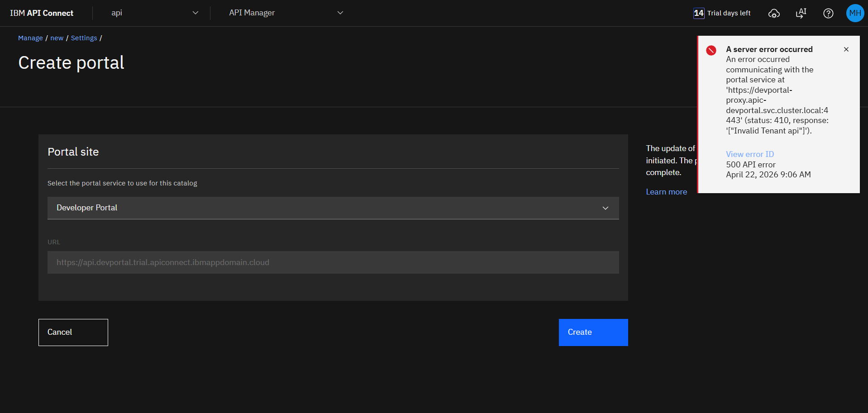
Task: Open the AI assistant icon
Action: [801, 13]
